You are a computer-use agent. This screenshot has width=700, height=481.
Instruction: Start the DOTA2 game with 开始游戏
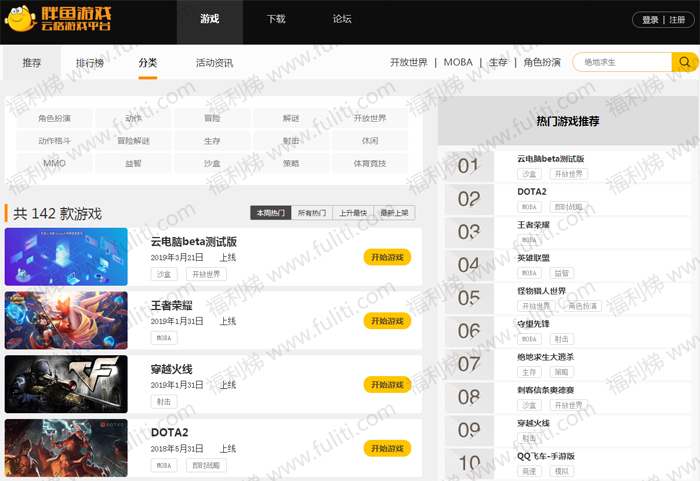387,448
